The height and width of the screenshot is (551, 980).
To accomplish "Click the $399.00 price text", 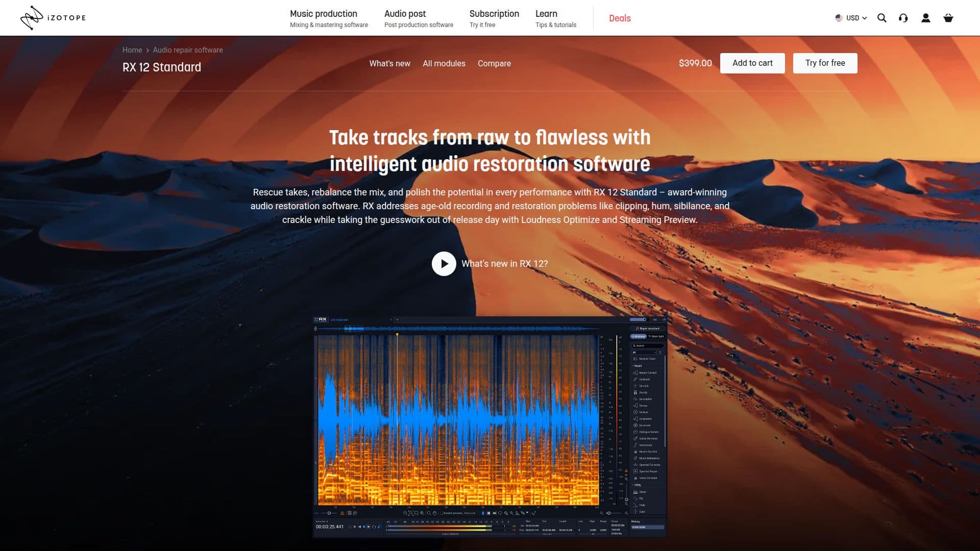I will click(695, 63).
